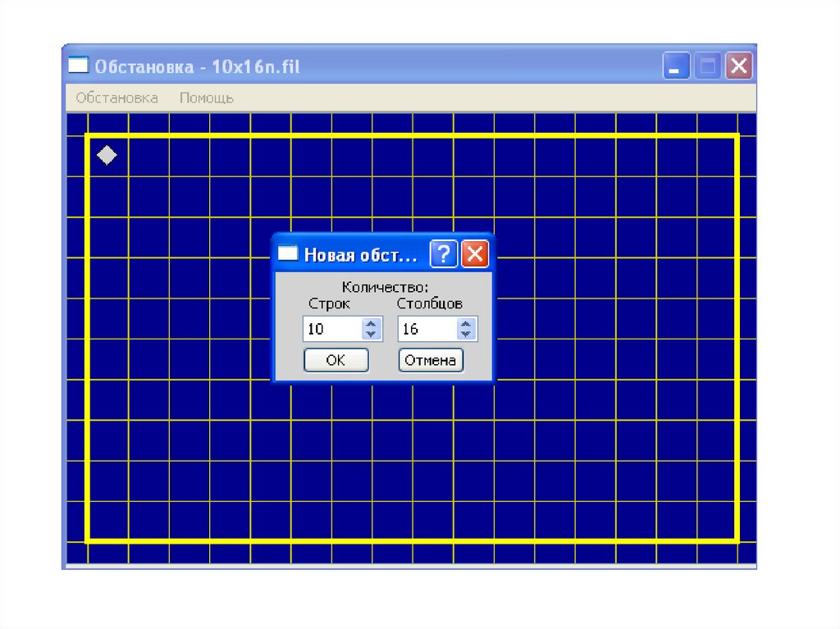Open the Помощь menu

206,98
